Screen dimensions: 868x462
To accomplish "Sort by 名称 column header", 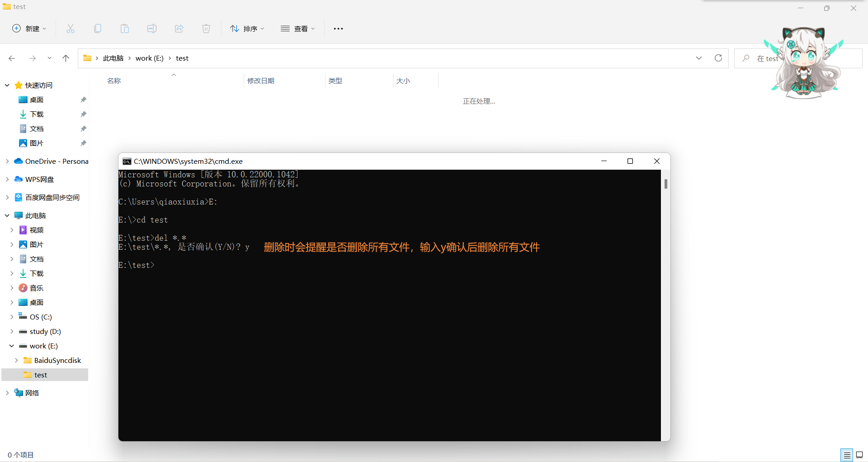I will pos(114,81).
